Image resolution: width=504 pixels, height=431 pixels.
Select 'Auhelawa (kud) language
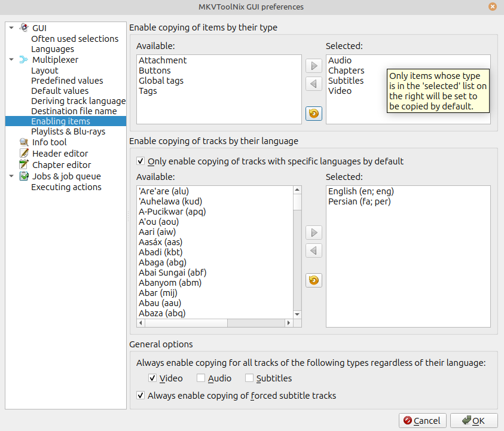[170, 201]
